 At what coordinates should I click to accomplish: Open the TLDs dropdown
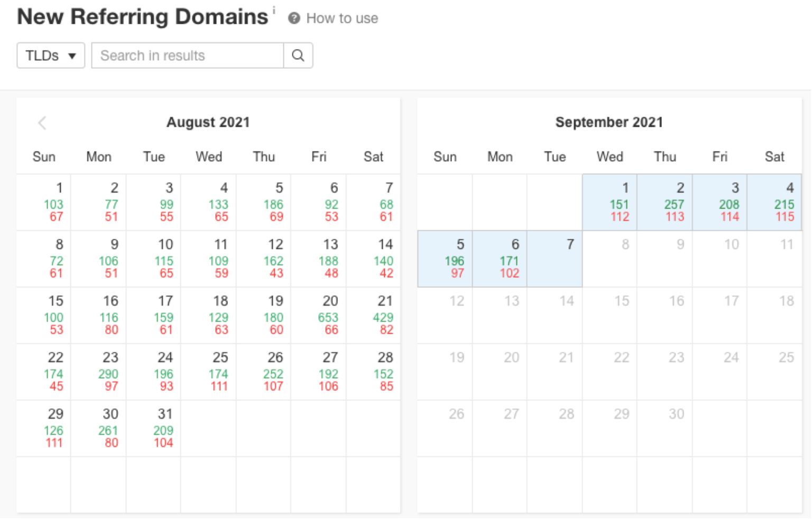(x=51, y=55)
